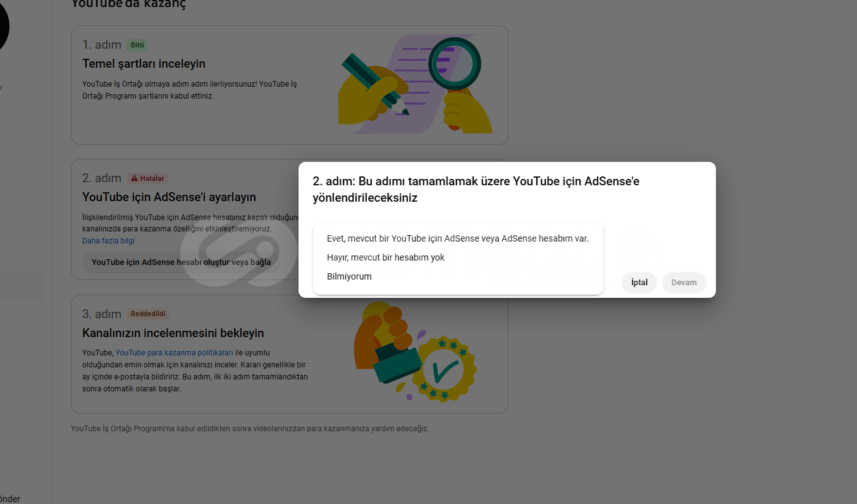Viewport: 857px width, 504px height.
Task: Click 'YouTube için AdSense'i ayarlayın' heading
Action: [169, 197]
